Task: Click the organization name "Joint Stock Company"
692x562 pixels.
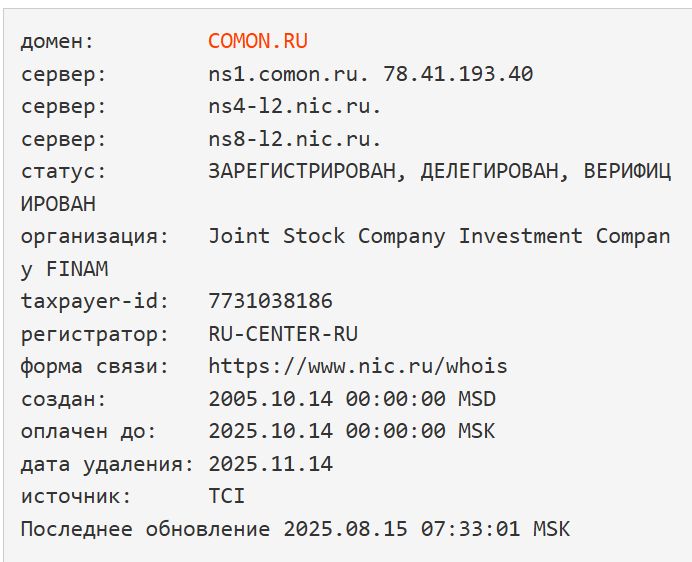Action: (x=327, y=236)
